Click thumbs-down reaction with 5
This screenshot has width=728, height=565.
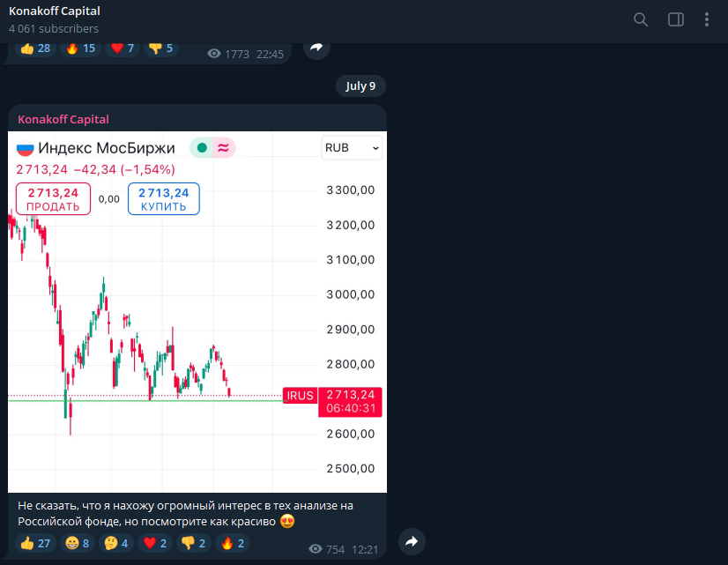(160, 48)
